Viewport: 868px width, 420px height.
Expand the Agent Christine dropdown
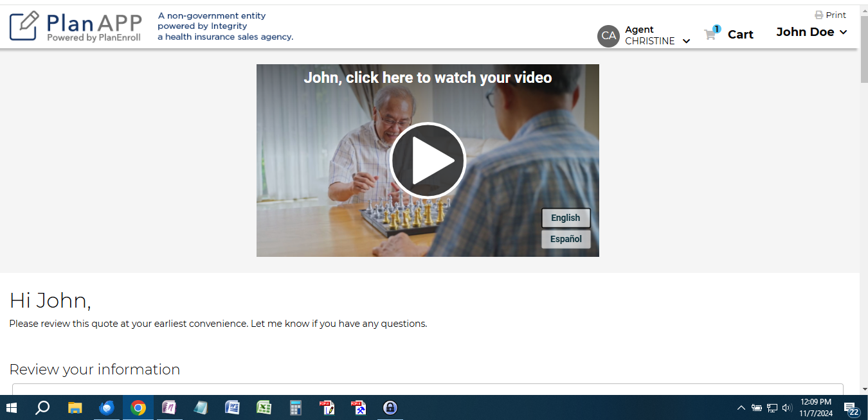(x=686, y=41)
